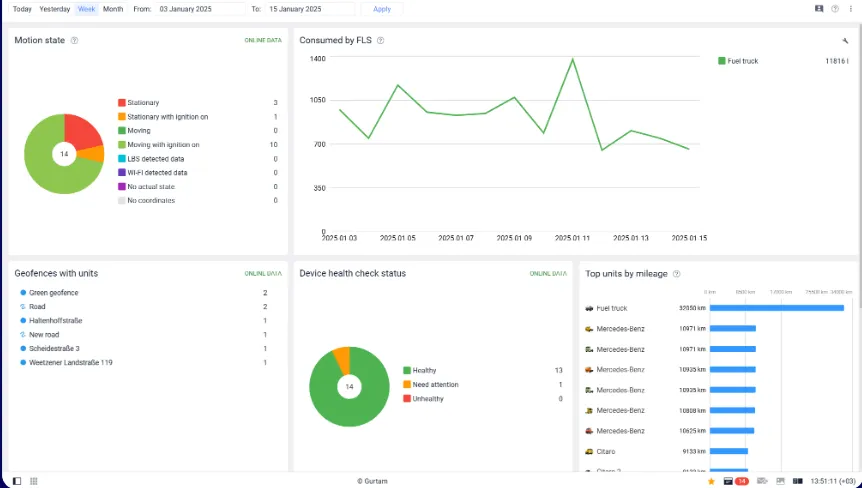The width and height of the screenshot is (862, 488).
Task: Click the question mark help icon in top bar
Action: [835, 9]
